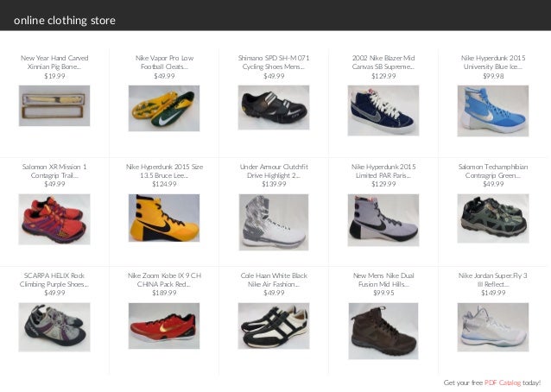Click 'Under Armour Clutchfit Drive Highlight 2' title
This screenshot has width=551, height=392.
click(x=274, y=171)
